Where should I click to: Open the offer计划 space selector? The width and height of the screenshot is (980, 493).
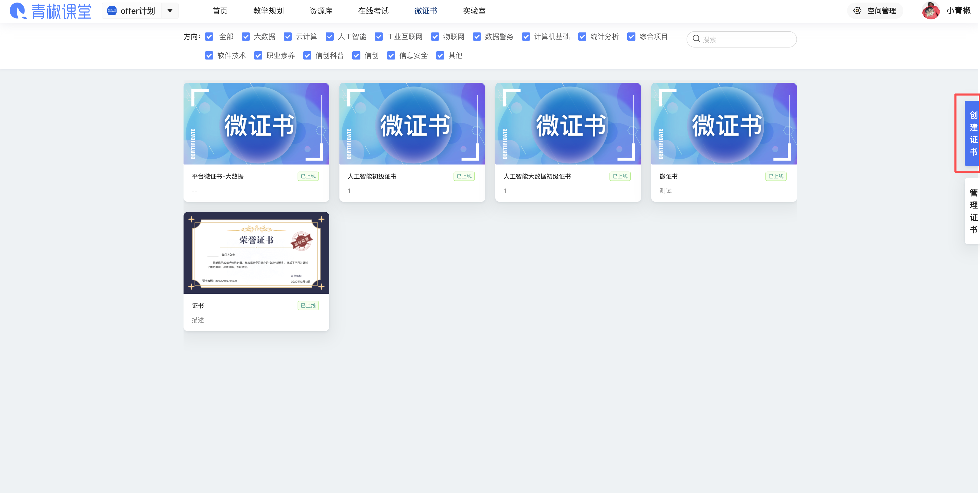[x=138, y=11]
